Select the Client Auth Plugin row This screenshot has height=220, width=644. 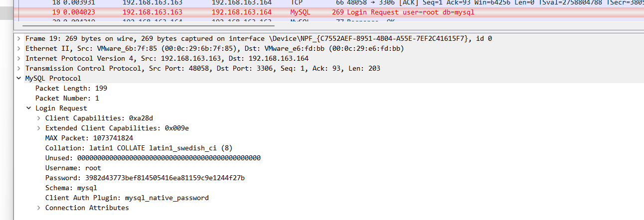[127, 198]
